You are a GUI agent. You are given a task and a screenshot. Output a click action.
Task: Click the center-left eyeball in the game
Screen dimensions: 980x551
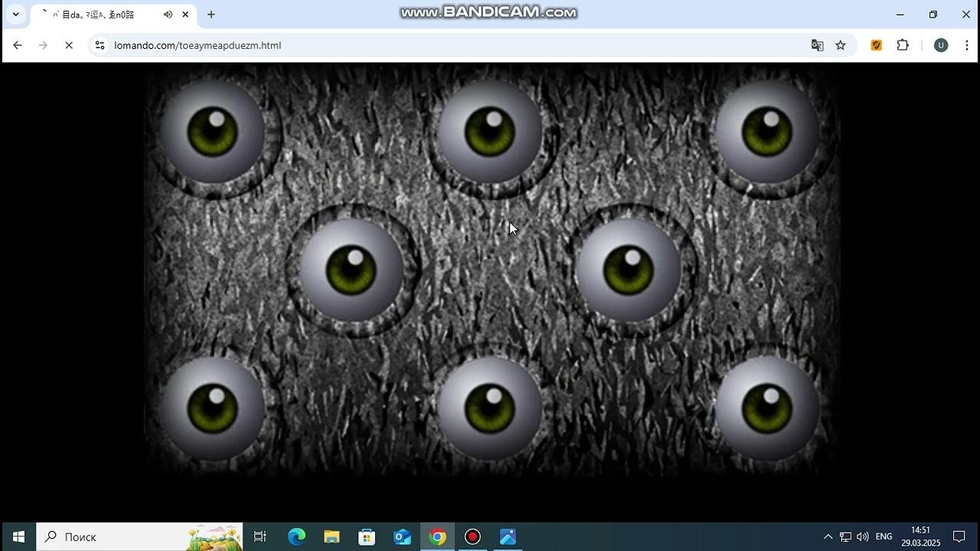point(351,270)
